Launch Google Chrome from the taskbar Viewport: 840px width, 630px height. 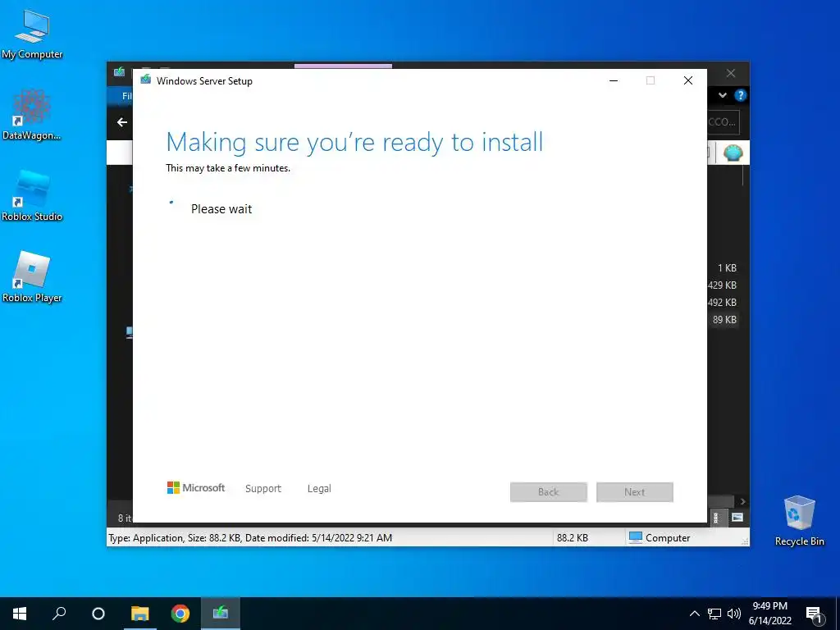[x=180, y=614]
